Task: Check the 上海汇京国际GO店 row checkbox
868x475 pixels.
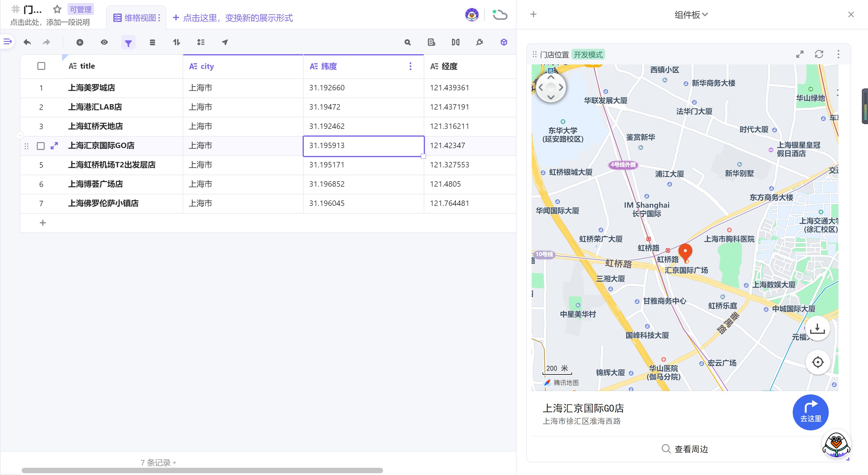Action: coord(41,146)
